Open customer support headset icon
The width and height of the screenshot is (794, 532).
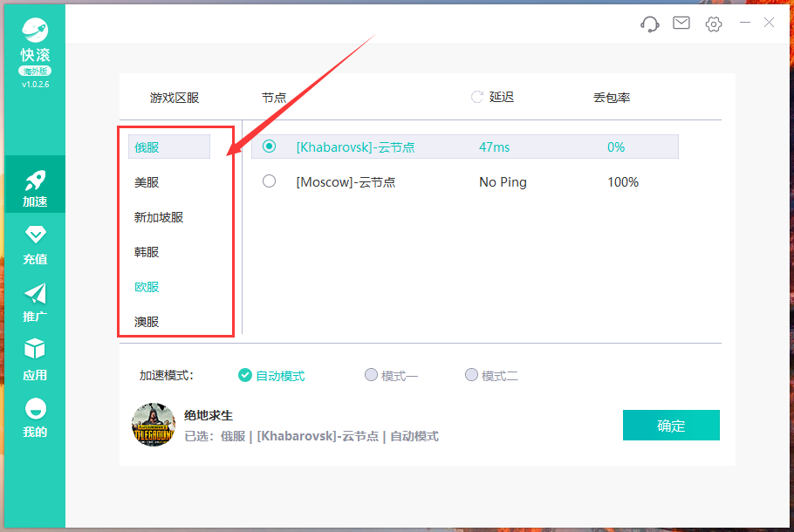[650, 24]
